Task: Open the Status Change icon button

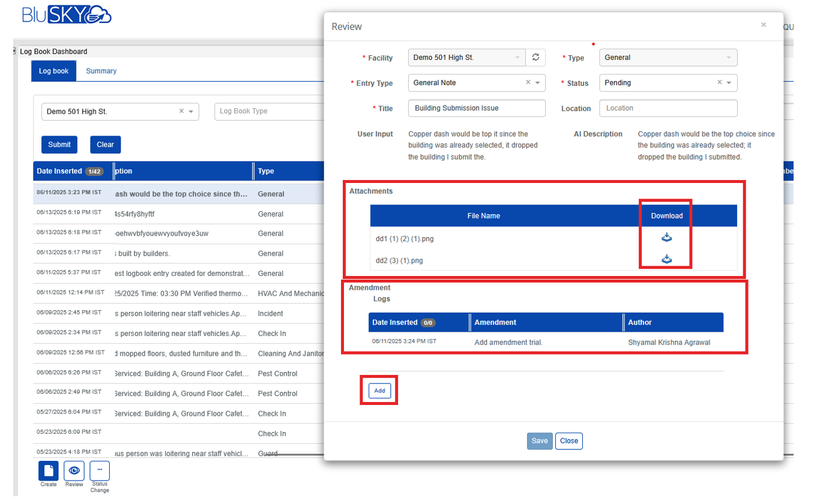Action: 100,470
